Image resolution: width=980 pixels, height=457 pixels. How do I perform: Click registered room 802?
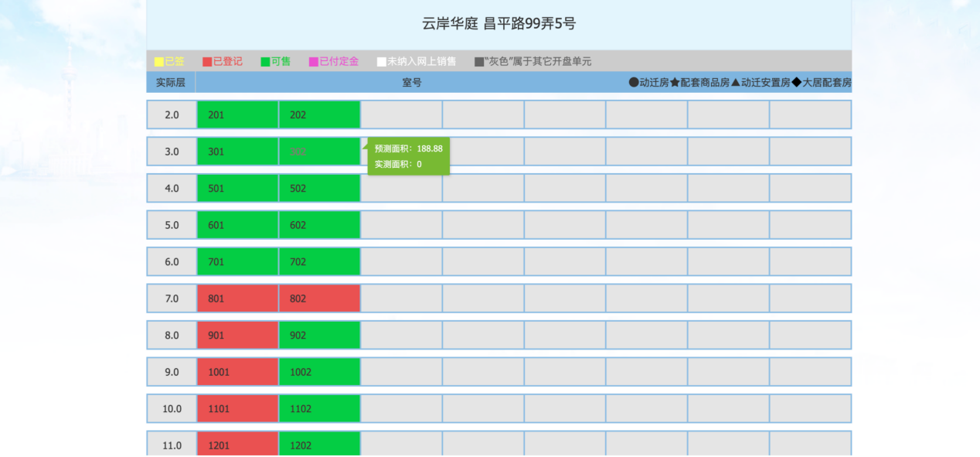[x=320, y=298]
